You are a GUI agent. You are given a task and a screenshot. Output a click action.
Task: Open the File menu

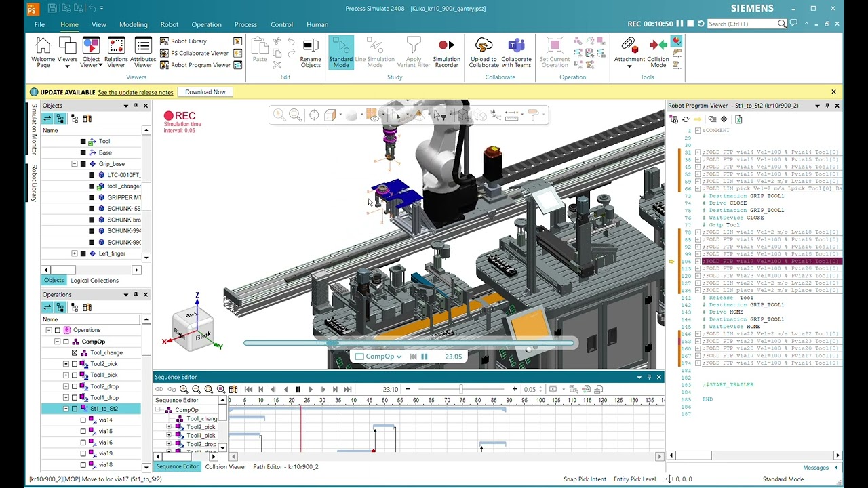point(39,24)
